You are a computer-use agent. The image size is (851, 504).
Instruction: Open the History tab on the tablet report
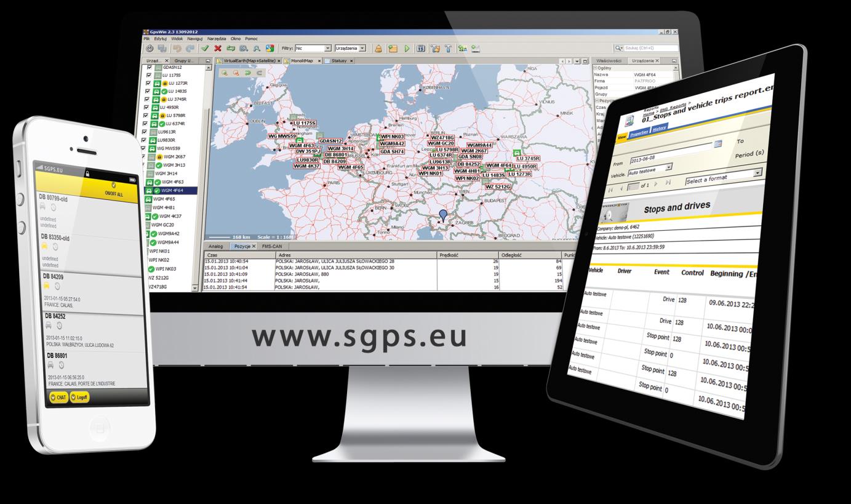[659, 129]
